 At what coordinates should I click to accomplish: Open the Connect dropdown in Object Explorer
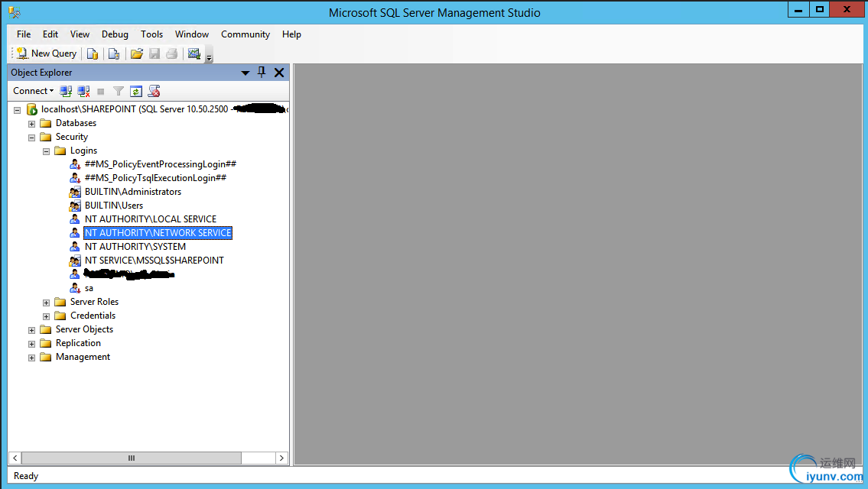point(33,91)
